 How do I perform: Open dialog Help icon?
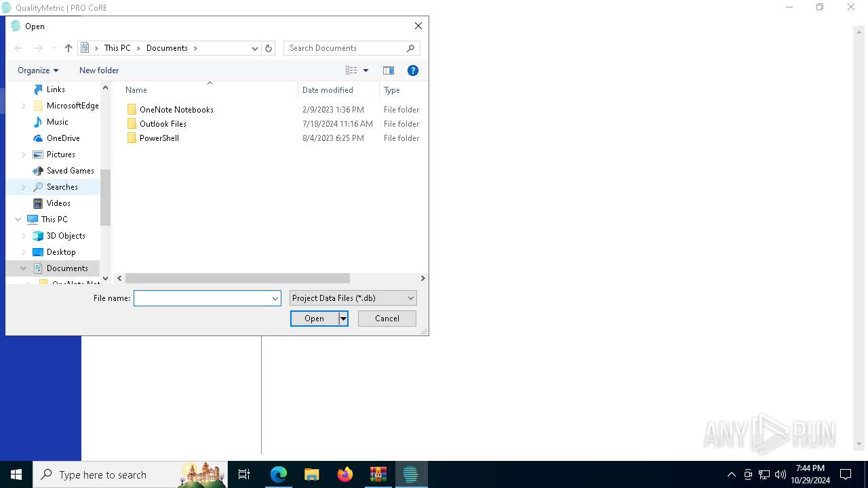point(412,70)
